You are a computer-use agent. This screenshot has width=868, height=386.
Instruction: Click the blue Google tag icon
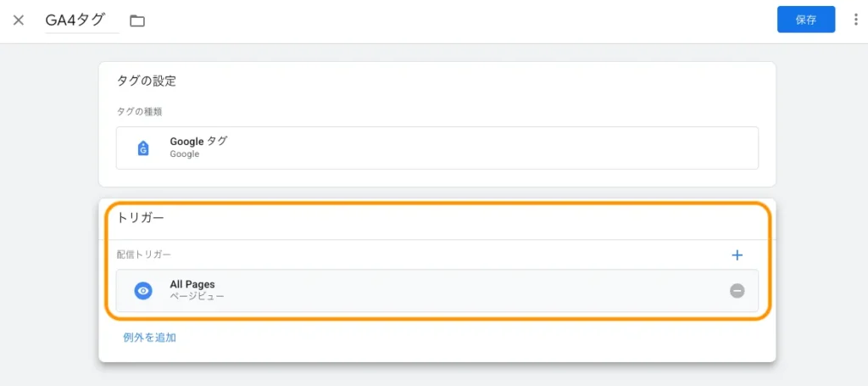pyautogui.click(x=143, y=148)
